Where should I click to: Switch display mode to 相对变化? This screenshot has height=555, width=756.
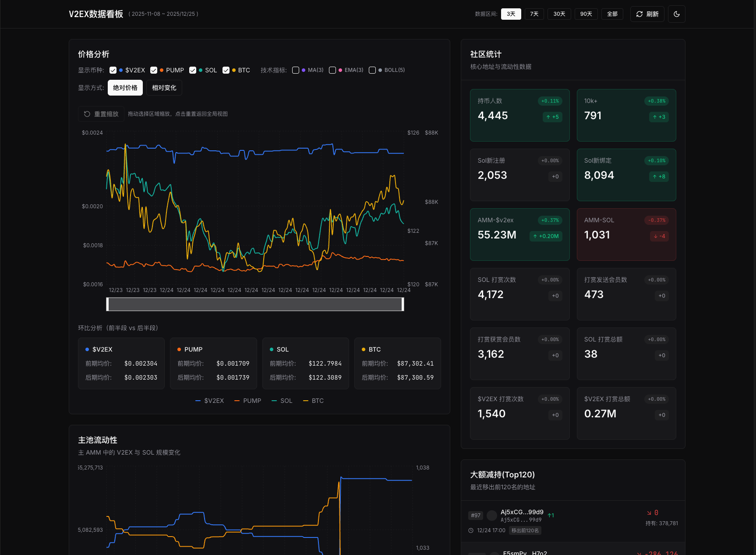coord(164,88)
